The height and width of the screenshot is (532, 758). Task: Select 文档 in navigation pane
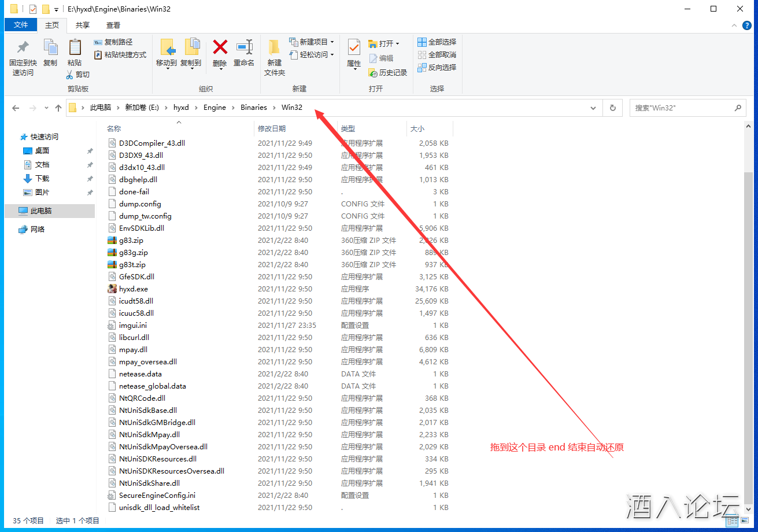42,165
